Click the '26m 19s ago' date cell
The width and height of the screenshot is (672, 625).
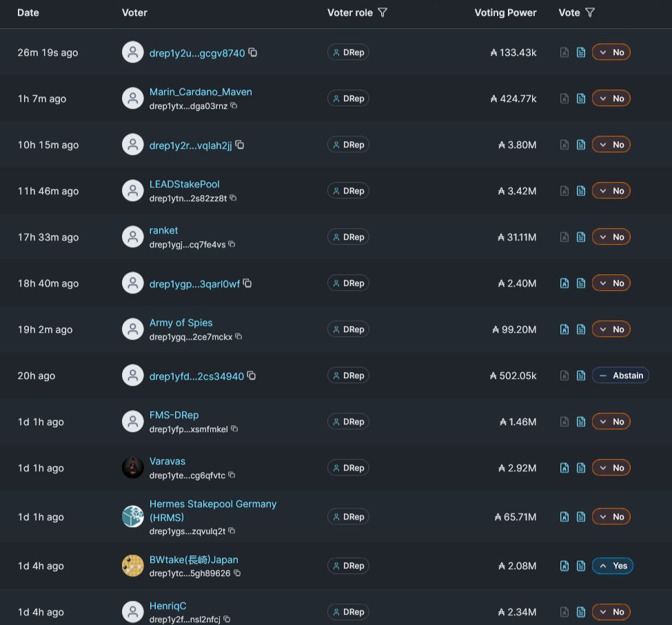tap(48, 52)
